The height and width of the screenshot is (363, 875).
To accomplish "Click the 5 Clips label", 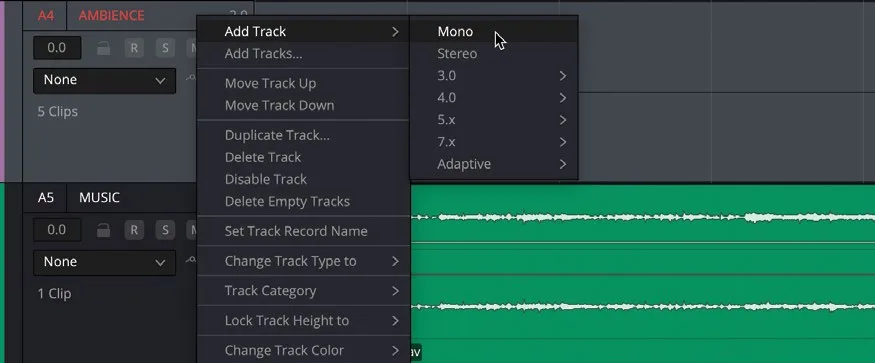I will click(57, 112).
